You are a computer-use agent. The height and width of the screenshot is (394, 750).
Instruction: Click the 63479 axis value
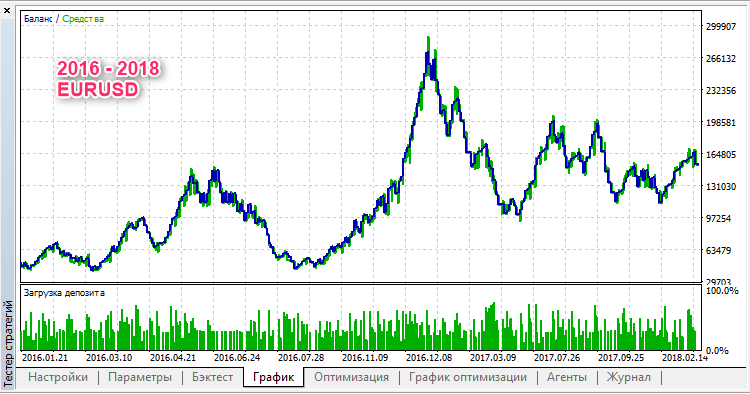click(x=718, y=251)
